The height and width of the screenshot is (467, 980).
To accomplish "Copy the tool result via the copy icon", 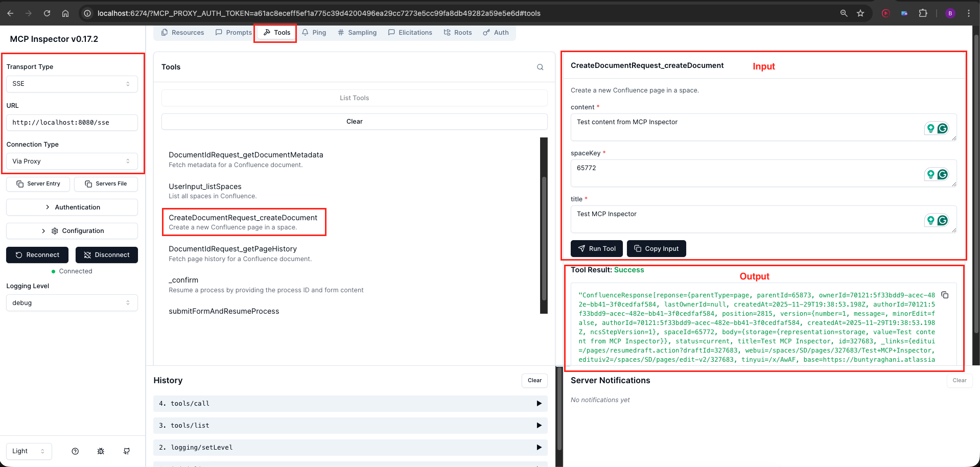I will [x=945, y=295].
